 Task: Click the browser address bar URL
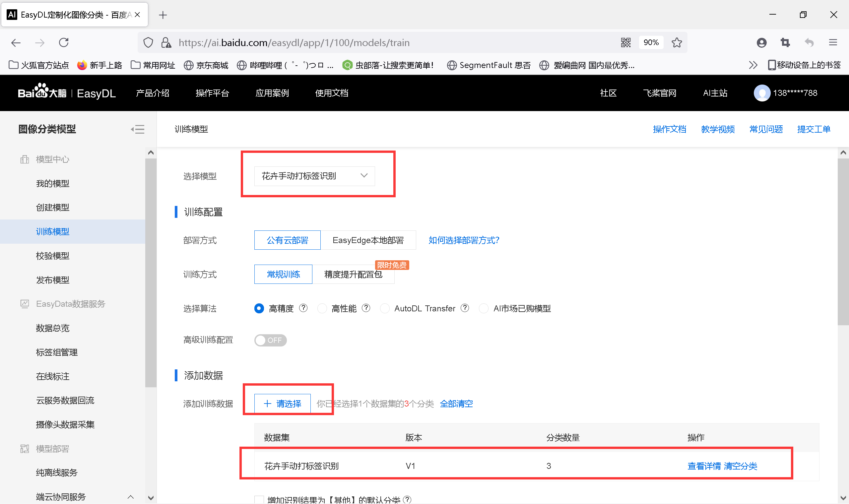pos(294,43)
